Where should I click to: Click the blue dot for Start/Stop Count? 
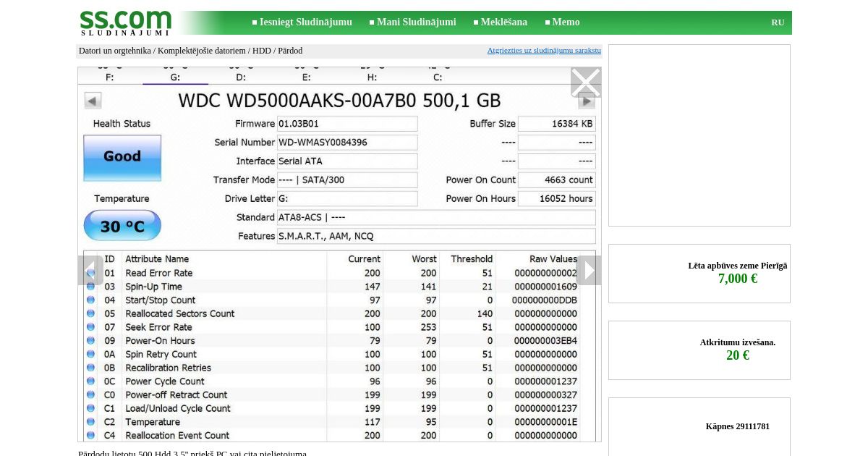(x=90, y=300)
